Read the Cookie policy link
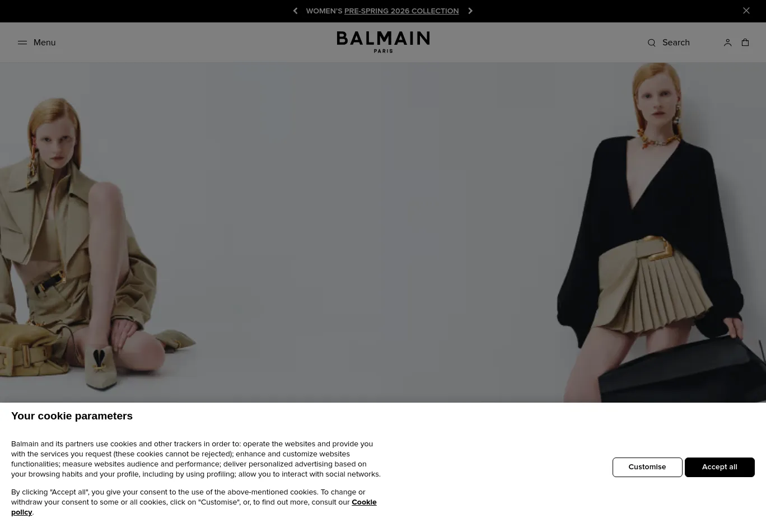 pos(194,507)
